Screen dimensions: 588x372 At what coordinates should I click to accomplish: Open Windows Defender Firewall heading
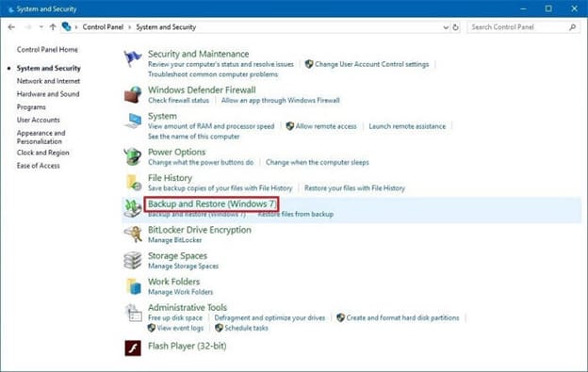(x=202, y=89)
